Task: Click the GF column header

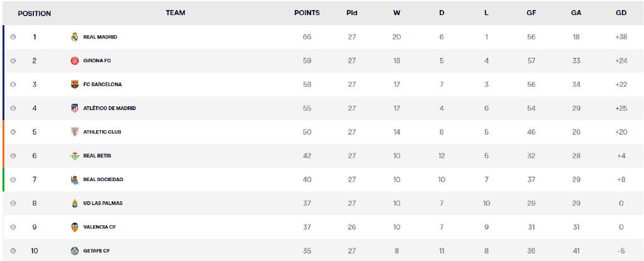Action: (x=531, y=13)
